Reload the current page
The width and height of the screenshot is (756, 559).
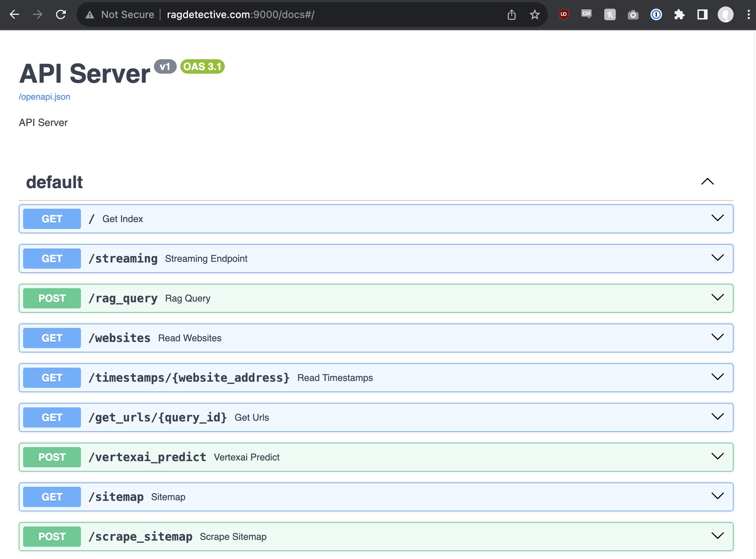[61, 14]
